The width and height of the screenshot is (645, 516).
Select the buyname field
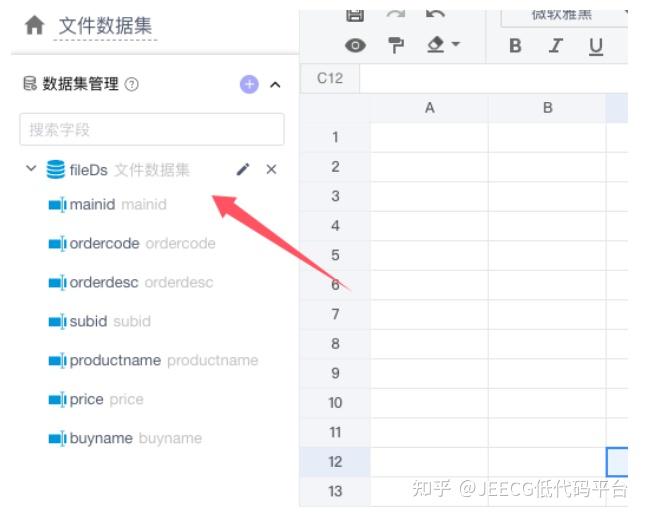pyautogui.click(x=125, y=438)
